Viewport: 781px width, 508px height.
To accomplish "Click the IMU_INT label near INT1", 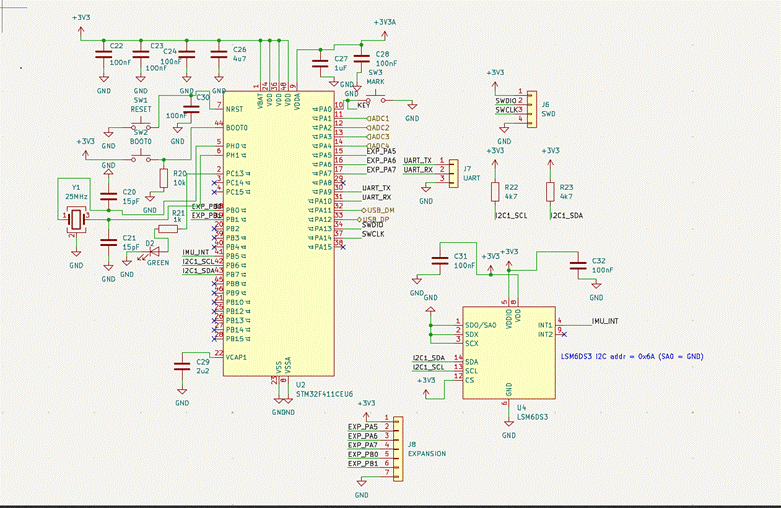I will coord(605,321).
